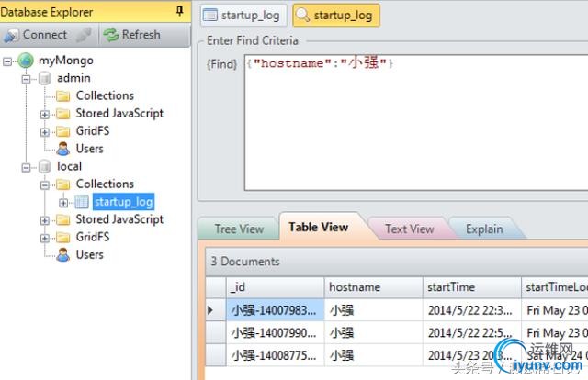Sort by the _id column header
588x380 pixels.
click(x=276, y=287)
